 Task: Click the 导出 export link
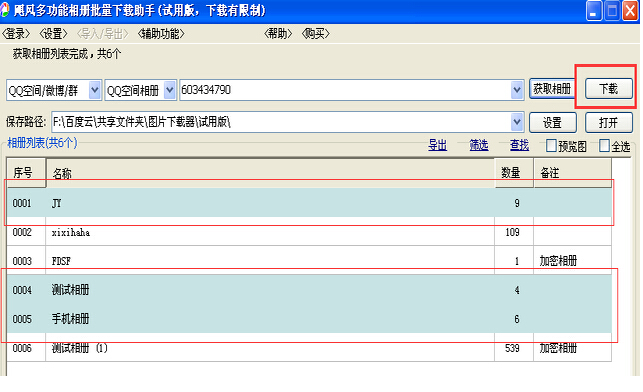(437, 145)
